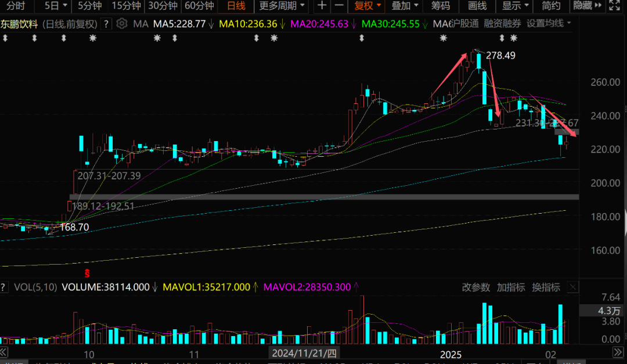Click the MA5:228.77 value

[179, 24]
